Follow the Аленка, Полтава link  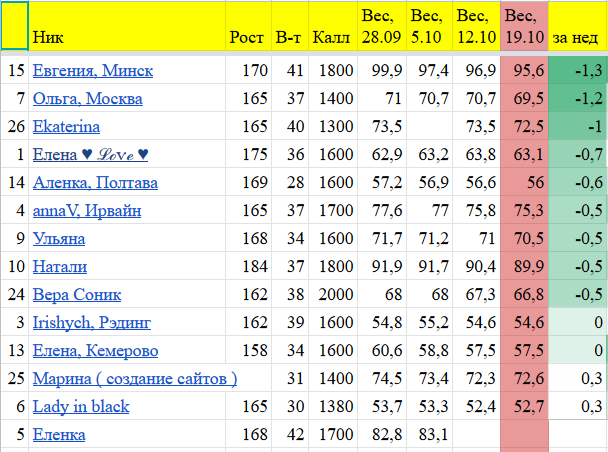tap(95, 183)
